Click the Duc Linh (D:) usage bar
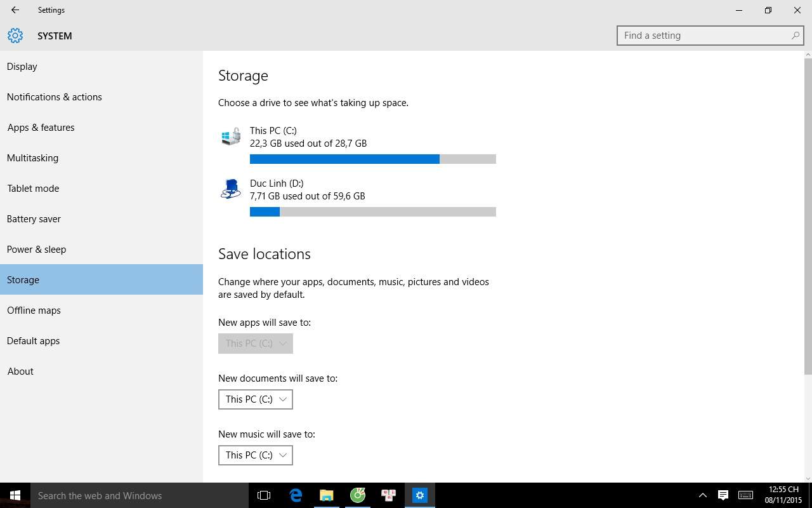The height and width of the screenshot is (508, 812). pos(373,211)
